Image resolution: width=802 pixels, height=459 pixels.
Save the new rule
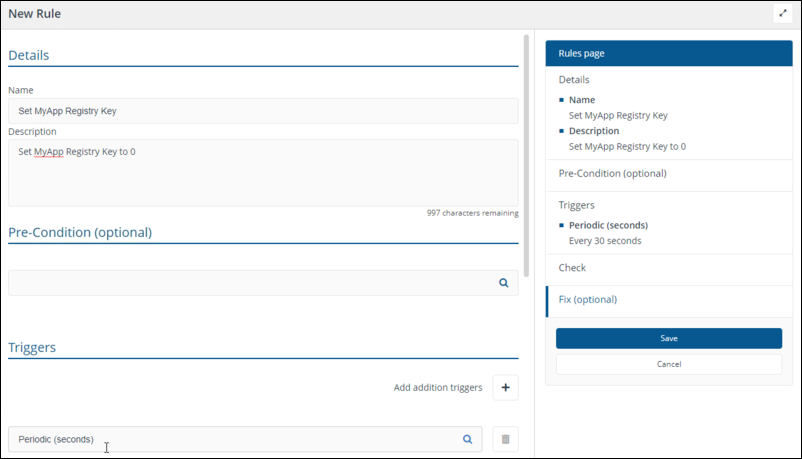668,338
